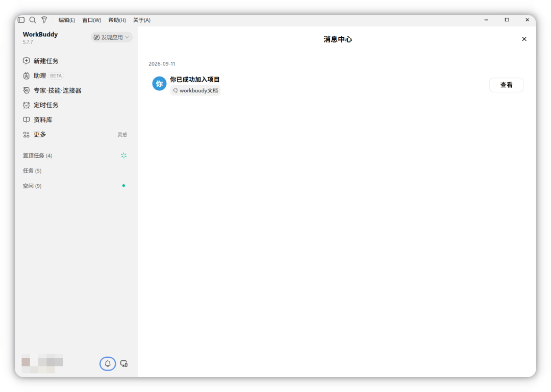Screen dimensions: 551x392
Task: Minimize the WorkBuddy window
Action: [x=486, y=20]
